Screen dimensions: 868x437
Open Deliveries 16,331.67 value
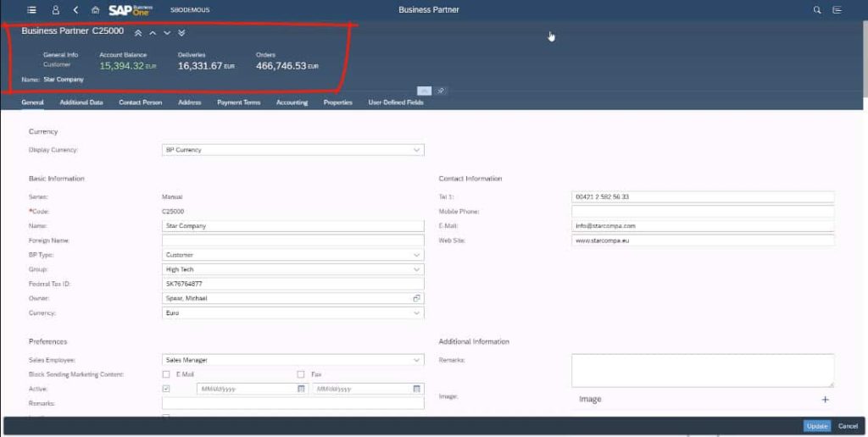pos(206,66)
